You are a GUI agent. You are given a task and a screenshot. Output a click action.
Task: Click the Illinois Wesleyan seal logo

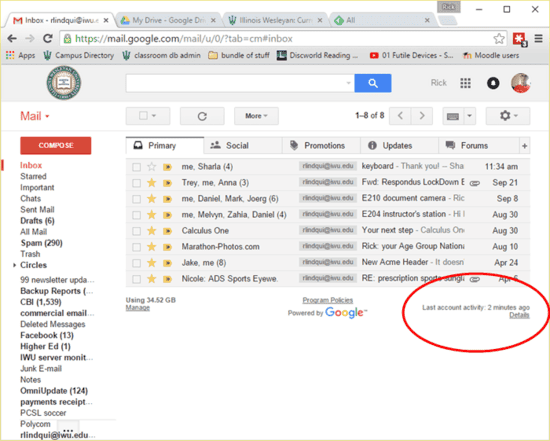(64, 83)
